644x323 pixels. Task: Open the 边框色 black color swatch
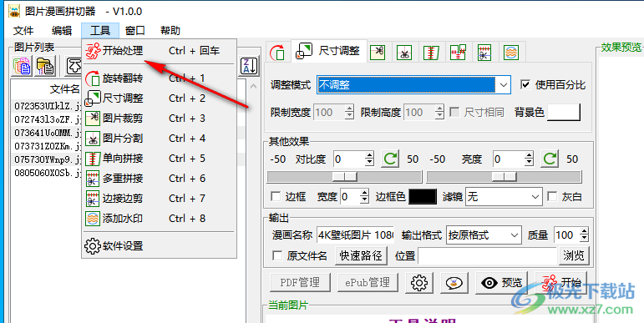tap(423, 197)
